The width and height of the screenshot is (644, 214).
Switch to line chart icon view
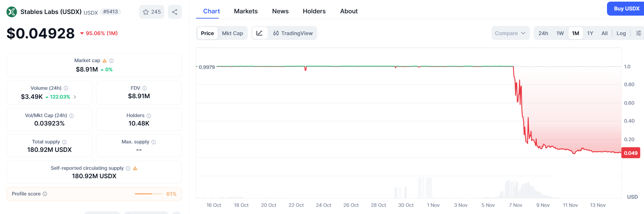coord(259,33)
